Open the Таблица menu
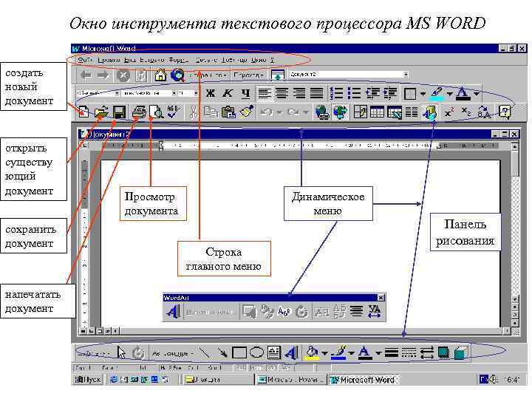The image size is (532, 399). click(x=234, y=60)
